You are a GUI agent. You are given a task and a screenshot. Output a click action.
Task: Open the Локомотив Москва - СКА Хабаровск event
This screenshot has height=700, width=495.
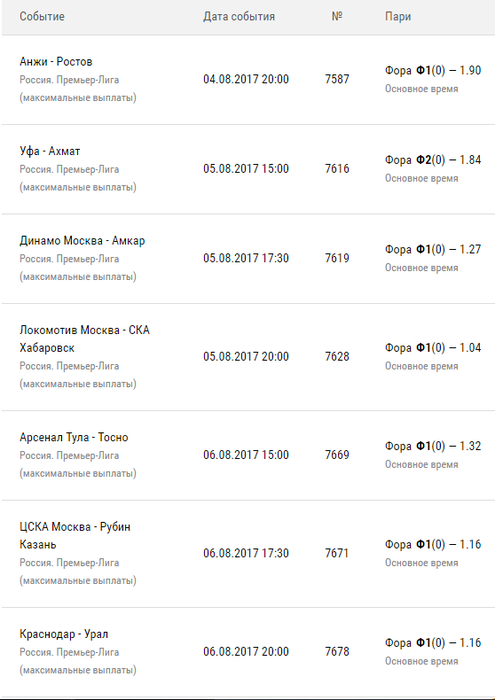click(x=84, y=339)
